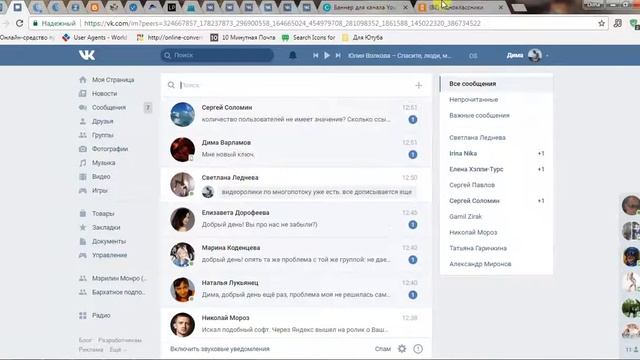Image resolution: width=640 pixels, height=360 pixels.
Task: Skip to next track in header player
Action: [338, 55]
